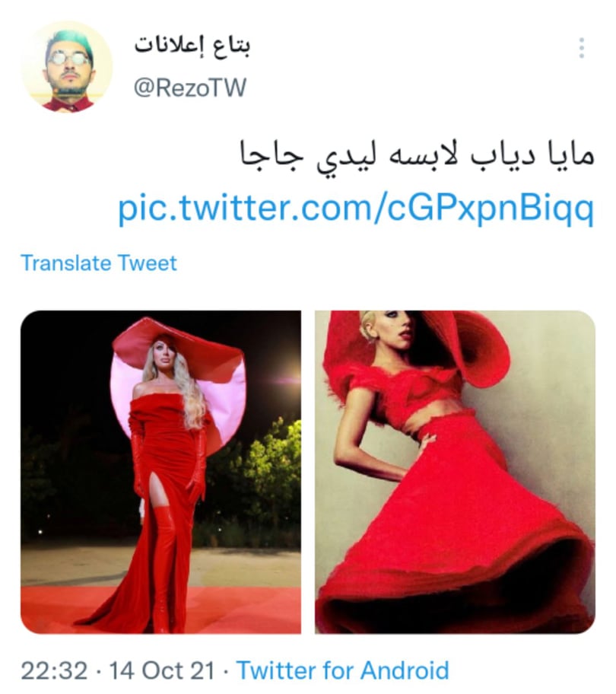Viewport: 616px width, 694px height.
Task: Show translation of the Arabic tweet
Action: pyautogui.click(x=99, y=263)
